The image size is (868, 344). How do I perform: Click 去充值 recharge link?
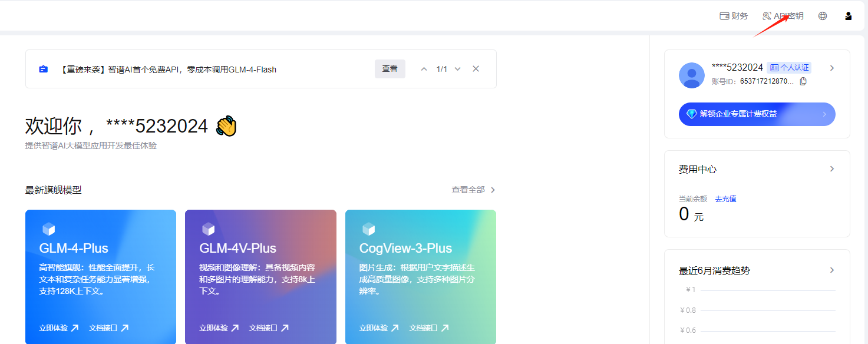[x=725, y=199]
